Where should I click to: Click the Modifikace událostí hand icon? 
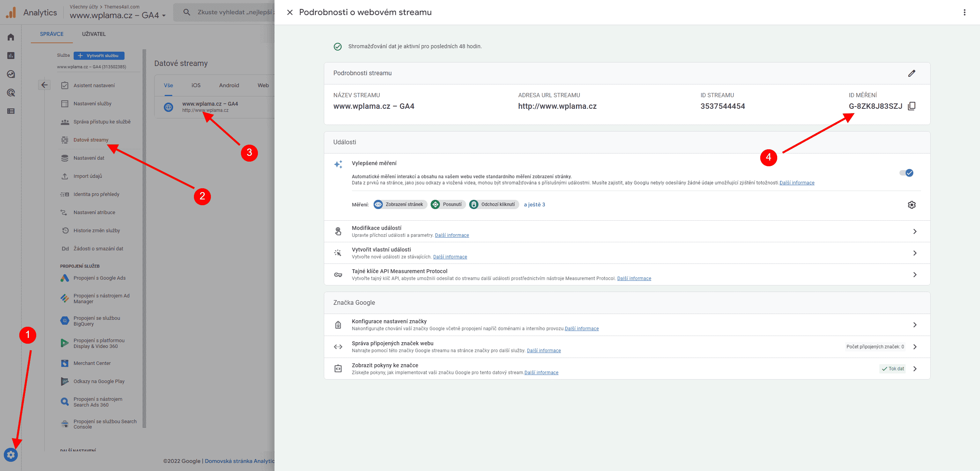click(x=338, y=231)
